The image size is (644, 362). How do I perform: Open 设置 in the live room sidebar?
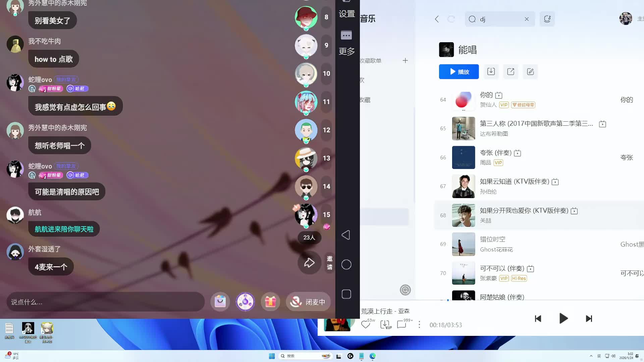346,14
